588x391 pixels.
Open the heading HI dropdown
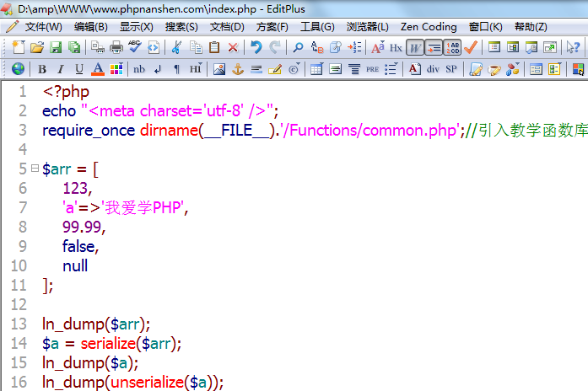pos(196,69)
